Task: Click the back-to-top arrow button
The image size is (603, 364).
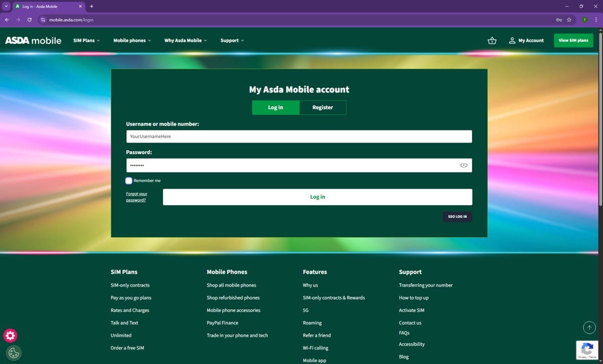Action: [x=589, y=328]
